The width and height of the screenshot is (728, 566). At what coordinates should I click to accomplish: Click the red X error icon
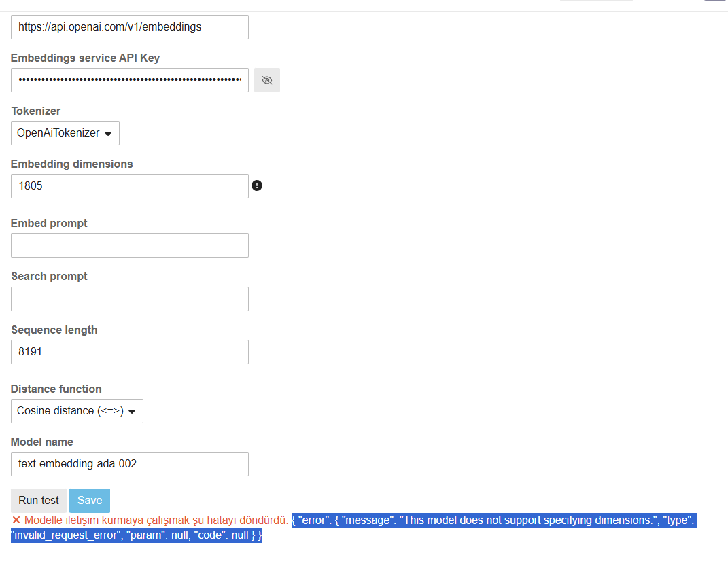pyautogui.click(x=16, y=520)
